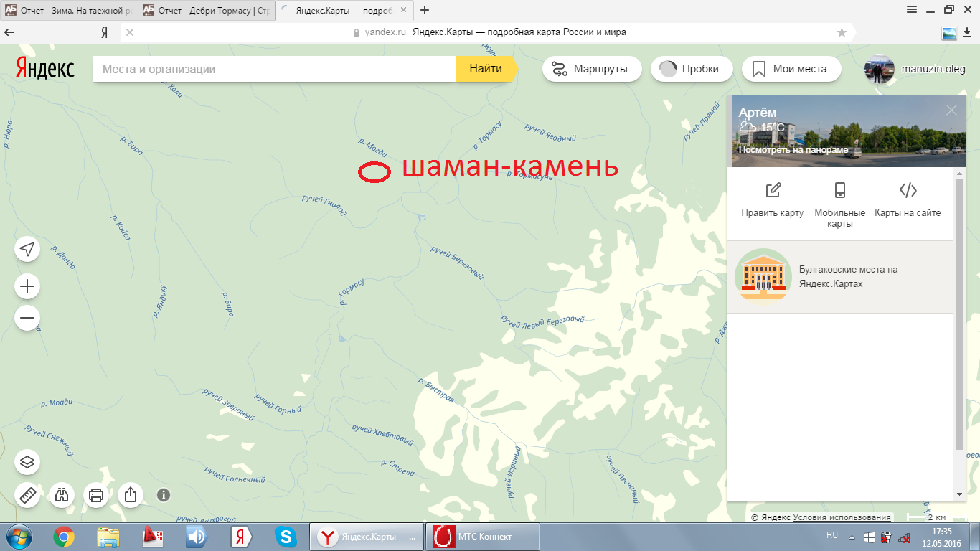Image resolution: width=980 pixels, height=551 pixels.
Task: Click the side panel scrollbar
Action: [x=961, y=316]
